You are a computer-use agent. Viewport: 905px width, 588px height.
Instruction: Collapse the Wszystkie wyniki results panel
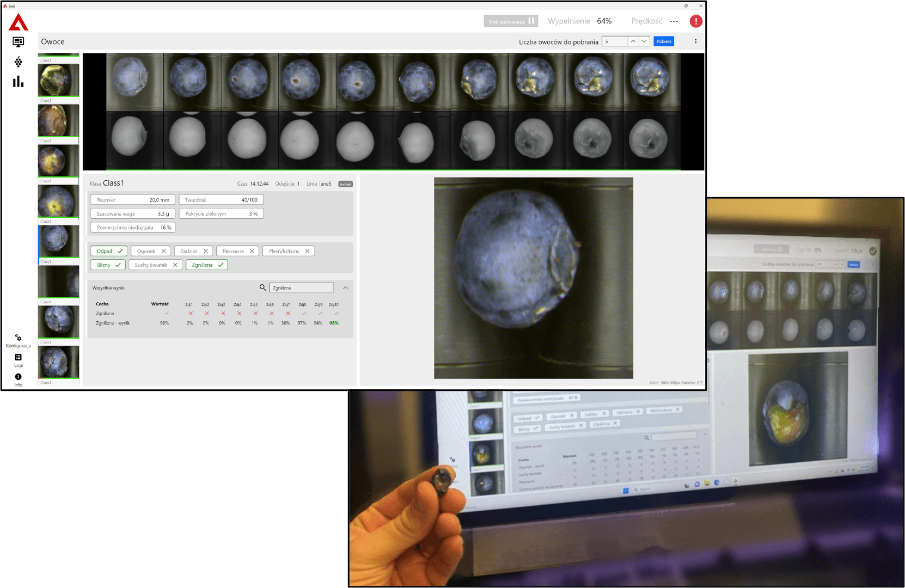pyautogui.click(x=345, y=287)
